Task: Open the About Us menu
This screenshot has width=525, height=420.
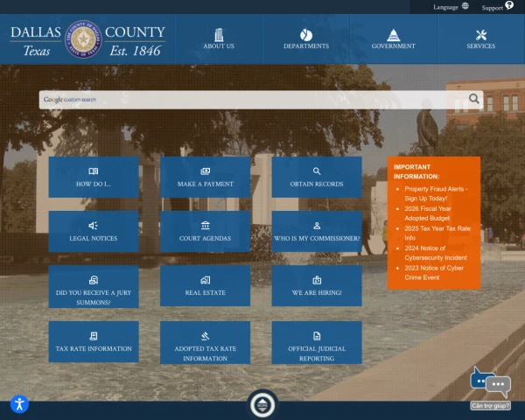Action: [219, 39]
